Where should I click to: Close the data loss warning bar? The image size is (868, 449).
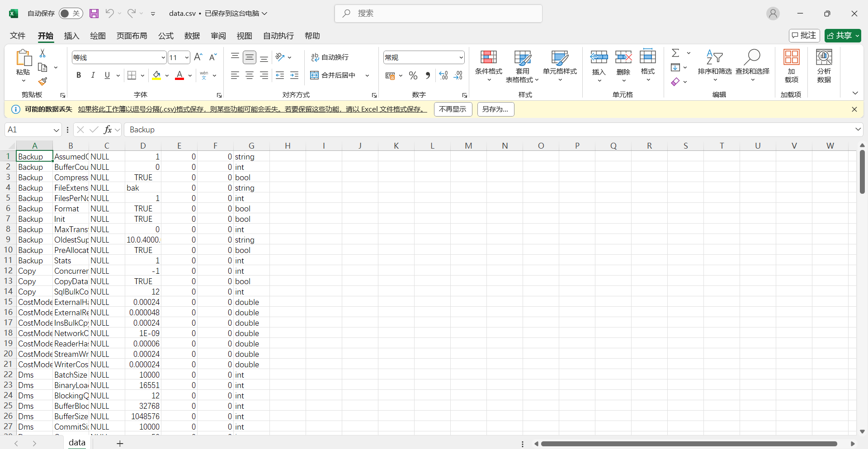point(854,109)
